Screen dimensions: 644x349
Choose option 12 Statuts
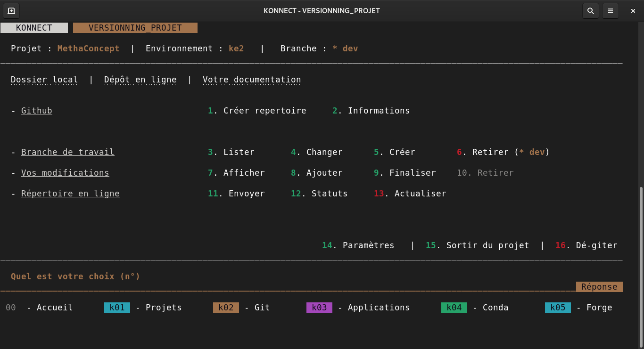(319, 194)
